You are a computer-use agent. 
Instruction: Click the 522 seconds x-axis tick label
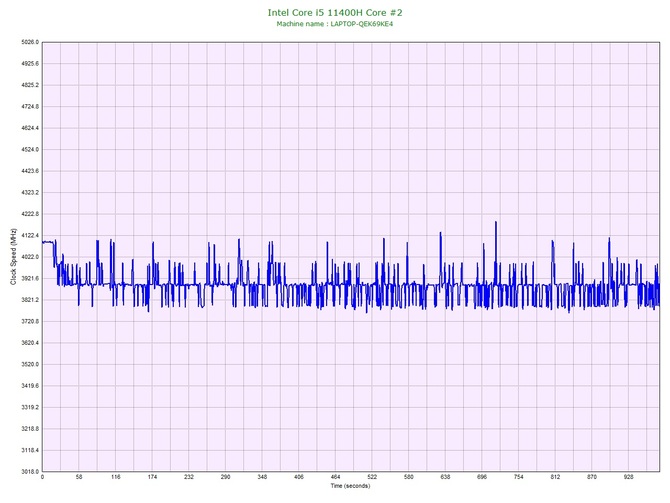point(372,477)
